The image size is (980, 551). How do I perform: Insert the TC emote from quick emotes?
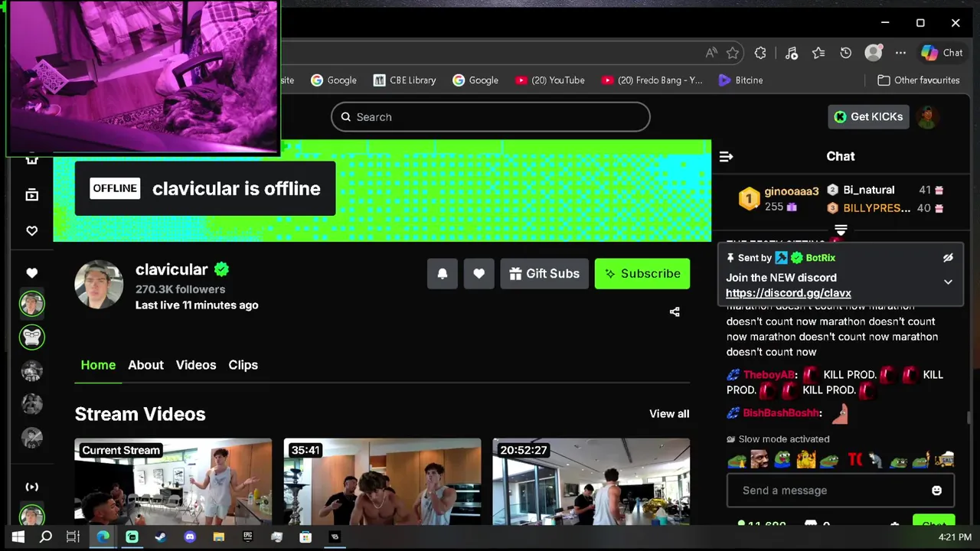pos(854,459)
